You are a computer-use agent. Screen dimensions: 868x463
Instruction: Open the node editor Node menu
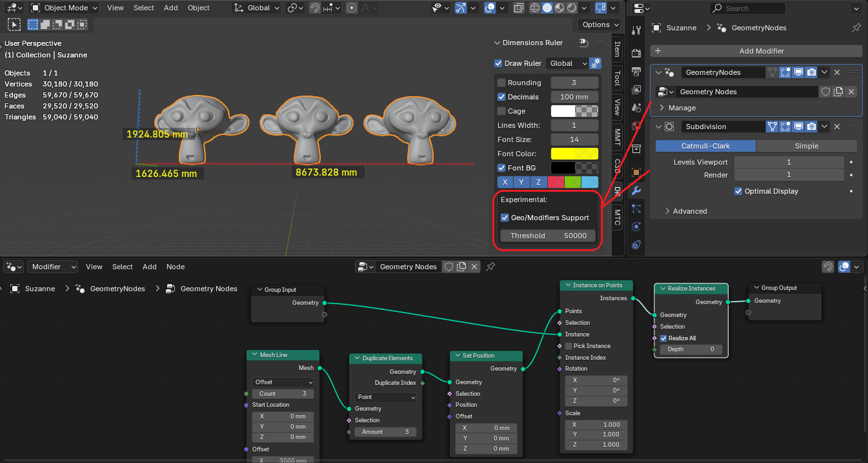point(176,267)
